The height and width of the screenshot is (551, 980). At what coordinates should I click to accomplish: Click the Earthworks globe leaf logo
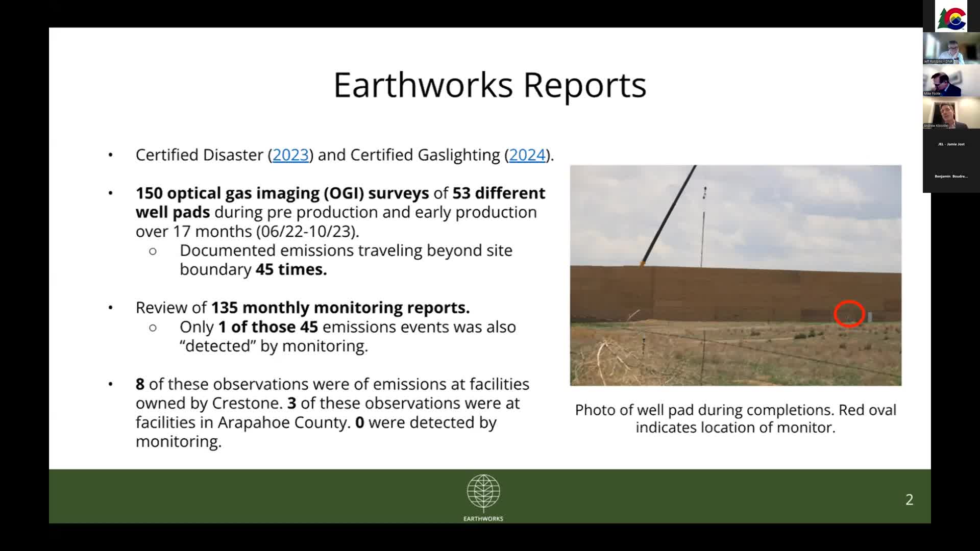[483, 492]
